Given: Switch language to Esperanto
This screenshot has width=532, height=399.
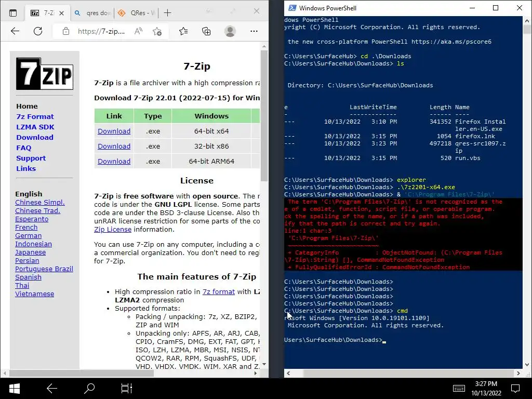Looking at the screenshot, I should pyautogui.click(x=32, y=219).
